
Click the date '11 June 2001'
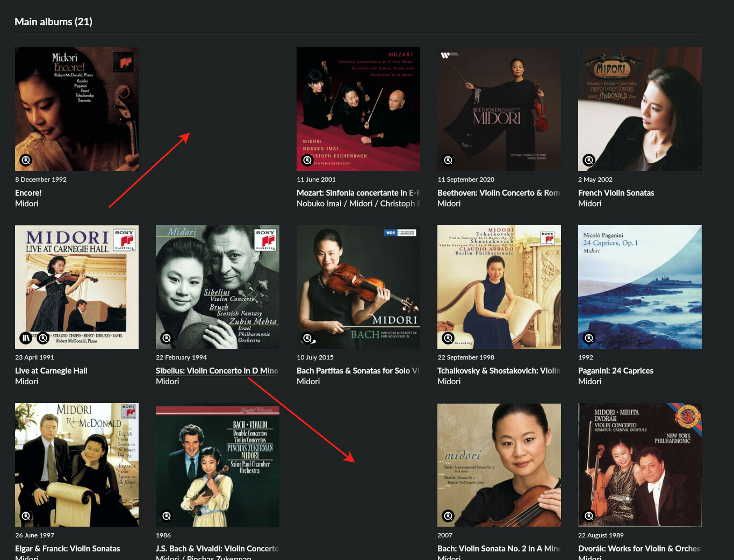click(x=316, y=180)
